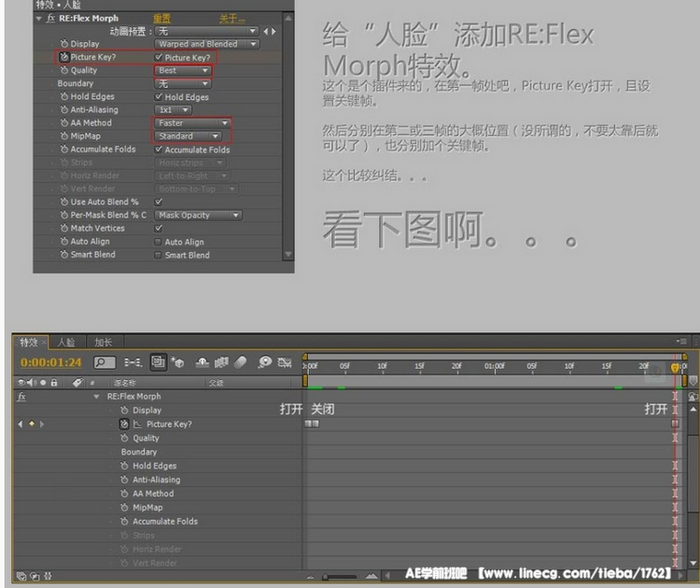
Task: Click the 源名称 column header
Action: pyautogui.click(x=124, y=383)
